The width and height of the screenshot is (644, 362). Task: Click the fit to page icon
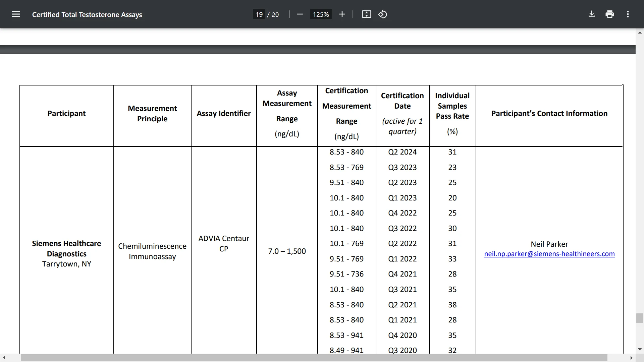click(366, 14)
